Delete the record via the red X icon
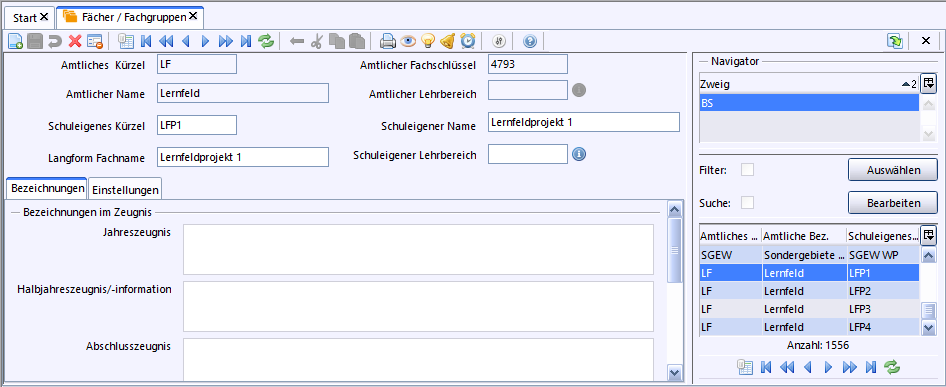The width and height of the screenshot is (946, 387). (75, 41)
